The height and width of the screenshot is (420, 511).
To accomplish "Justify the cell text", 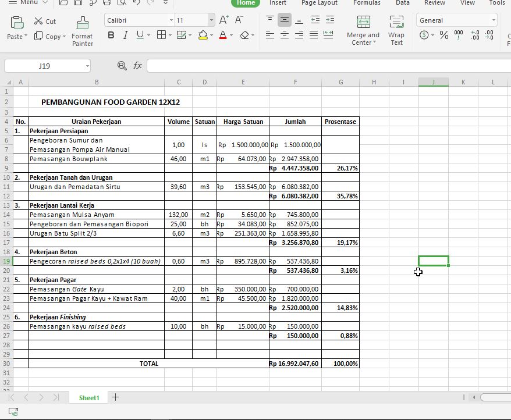I will pyautogui.click(x=314, y=34).
